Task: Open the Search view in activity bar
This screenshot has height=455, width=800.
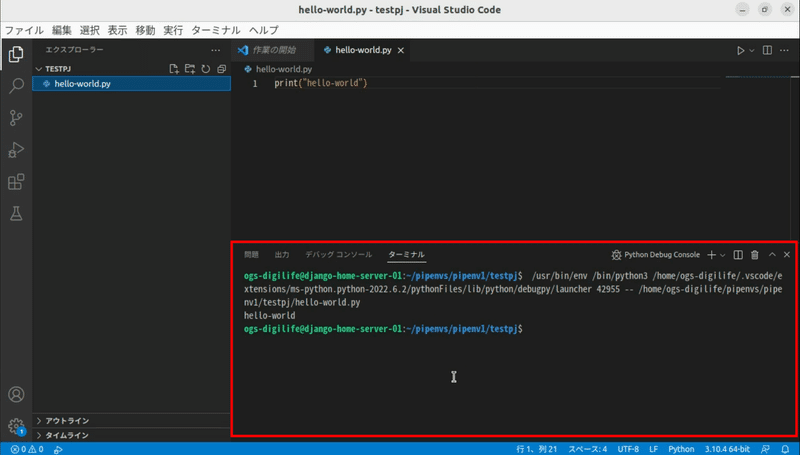Action: (x=16, y=86)
